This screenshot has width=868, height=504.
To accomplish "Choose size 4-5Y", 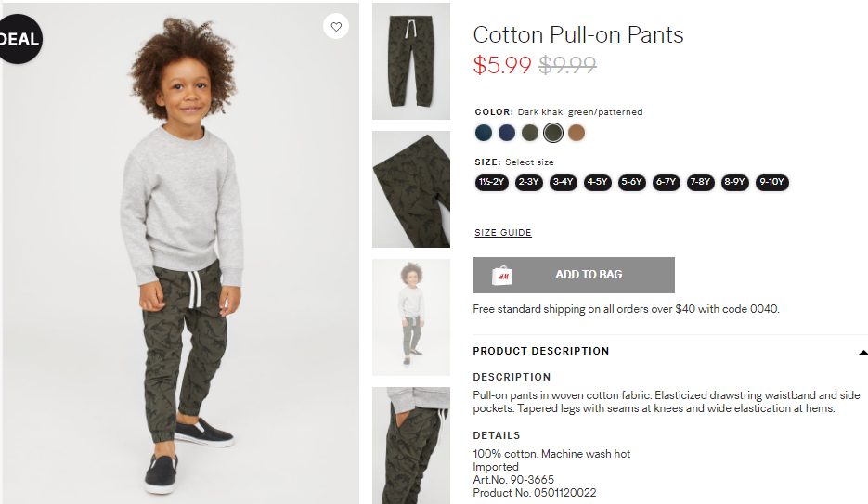I will coord(597,182).
